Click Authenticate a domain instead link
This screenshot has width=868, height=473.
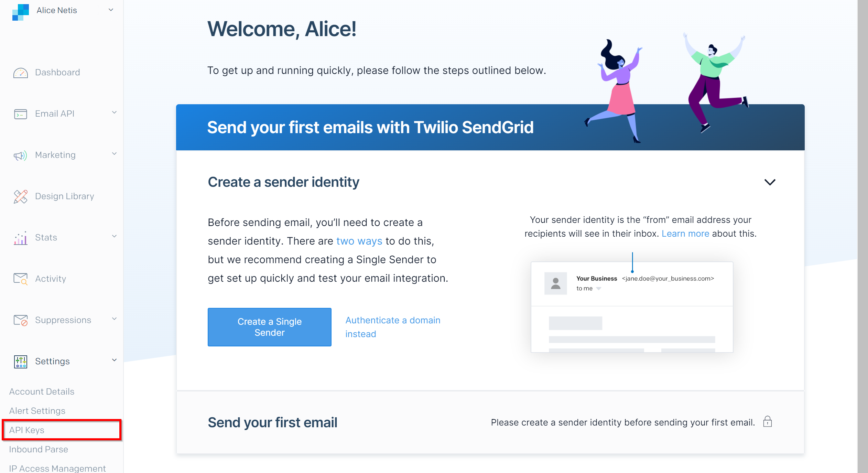click(393, 327)
